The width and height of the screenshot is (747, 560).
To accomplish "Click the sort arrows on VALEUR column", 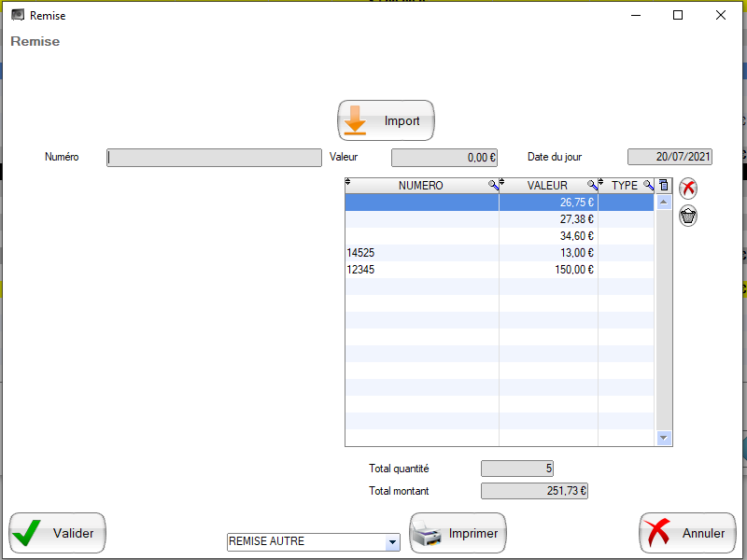I will click(x=502, y=183).
